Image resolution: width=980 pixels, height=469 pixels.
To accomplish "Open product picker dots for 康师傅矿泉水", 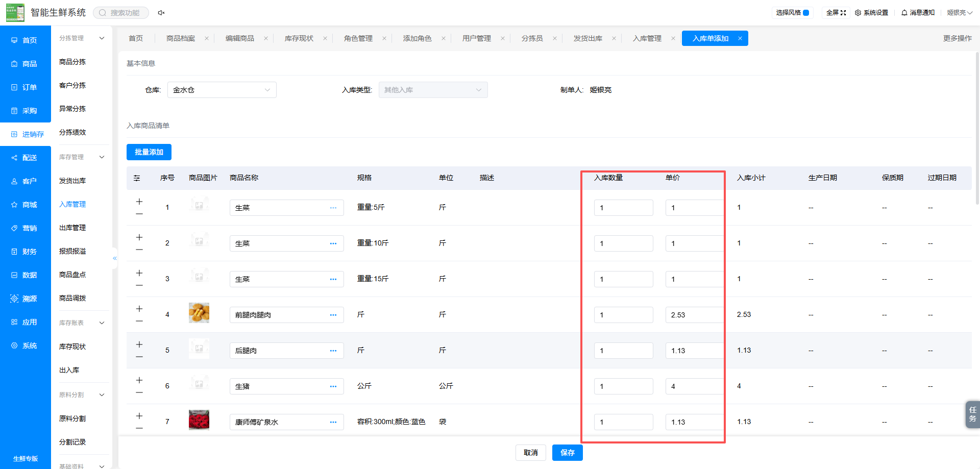I will pos(333,422).
